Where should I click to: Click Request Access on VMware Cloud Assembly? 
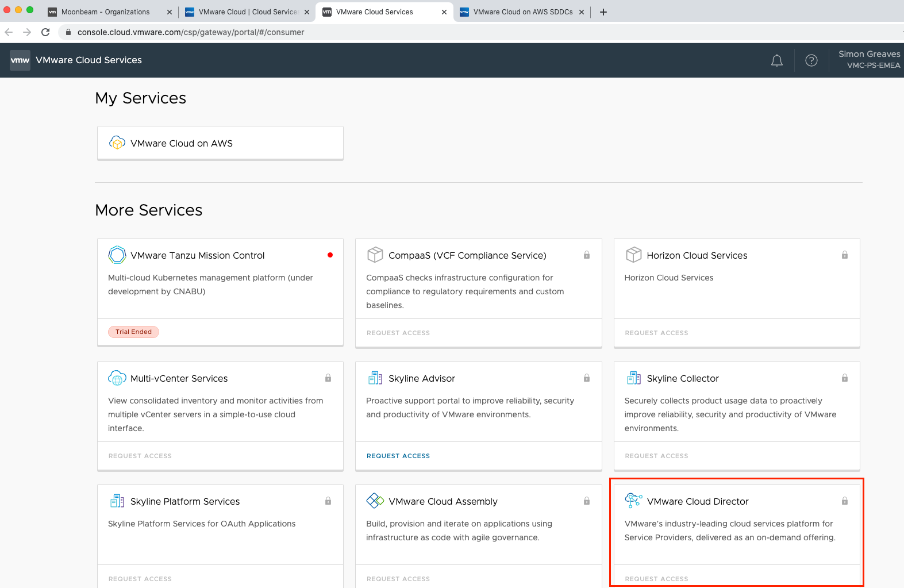398,579
